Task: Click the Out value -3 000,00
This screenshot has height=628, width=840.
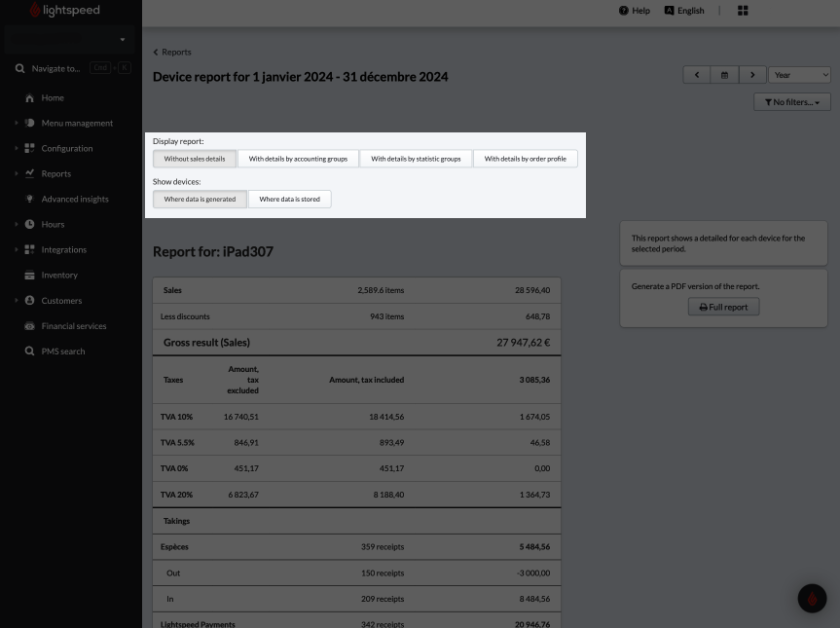Action: [533, 573]
